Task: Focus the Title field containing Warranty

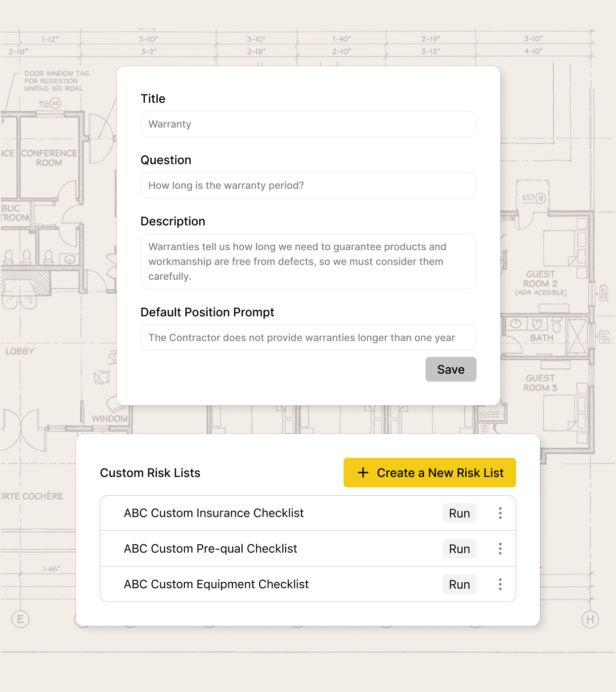Action: coord(308,124)
